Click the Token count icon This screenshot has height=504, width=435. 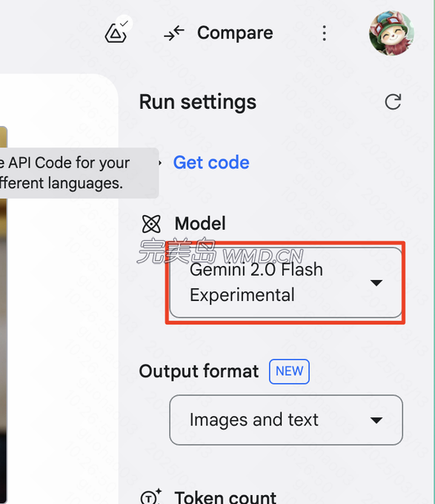point(150,497)
